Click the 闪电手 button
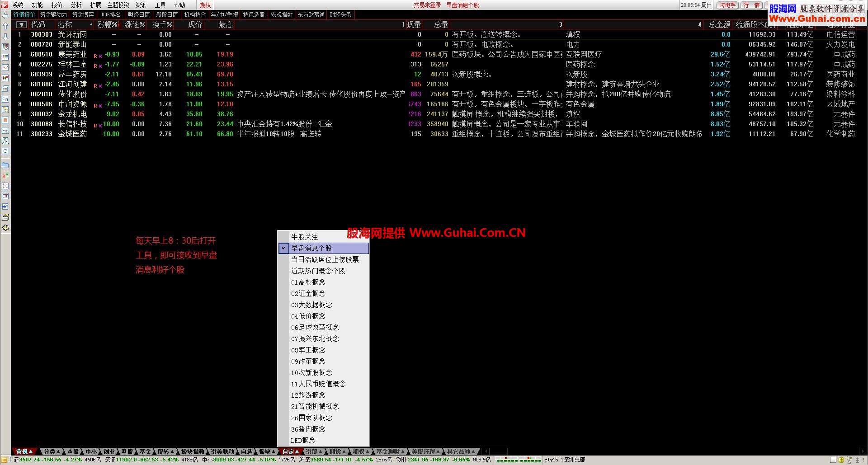868x465 pixels. click(727, 5)
